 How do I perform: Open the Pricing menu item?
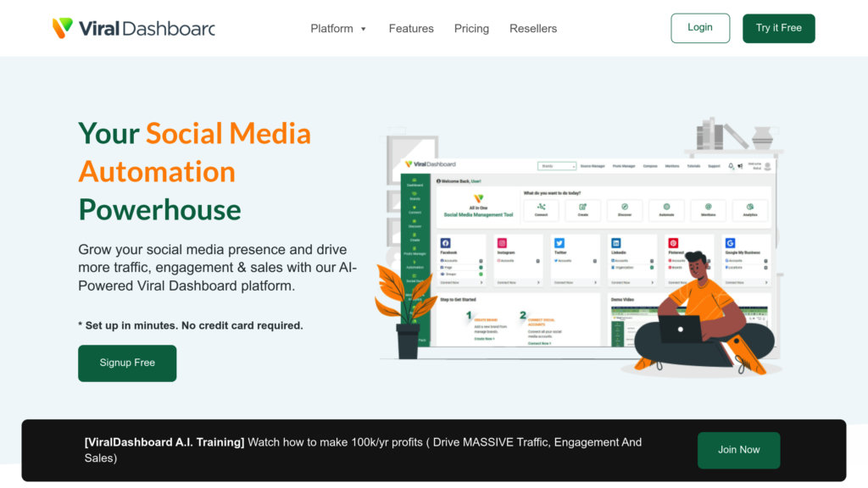click(x=471, y=28)
